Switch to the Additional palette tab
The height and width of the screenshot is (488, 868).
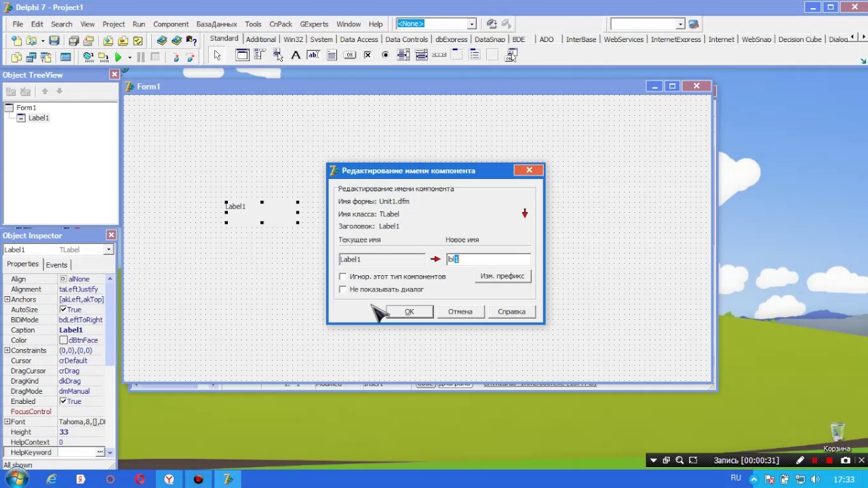tap(261, 39)
